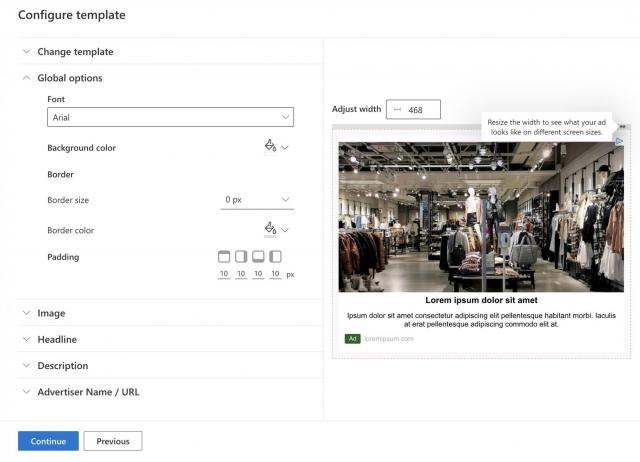
Task: Click the left padding icon
Action: click(275, 257)
